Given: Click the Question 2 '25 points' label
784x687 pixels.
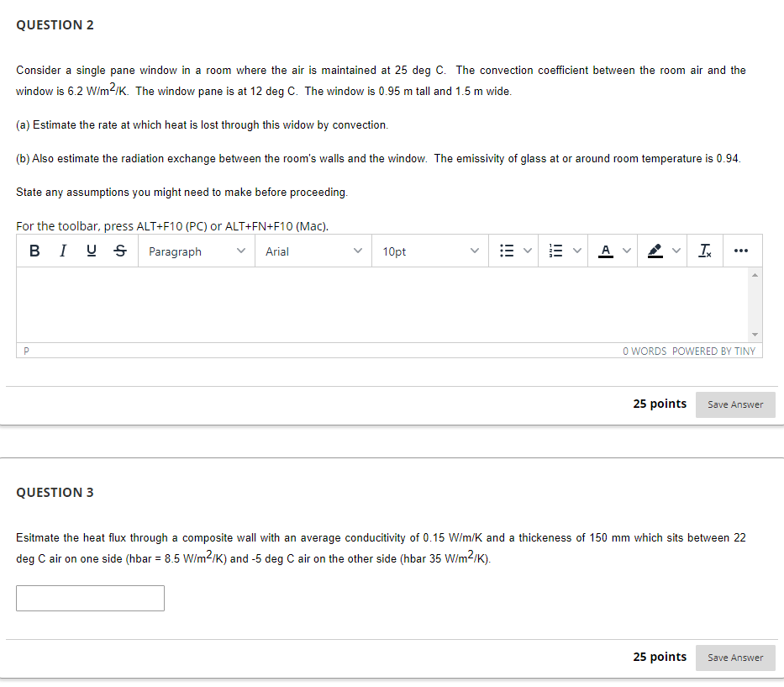Looking at the screenshot, I should pyautogui.click(x=660, y=404).
